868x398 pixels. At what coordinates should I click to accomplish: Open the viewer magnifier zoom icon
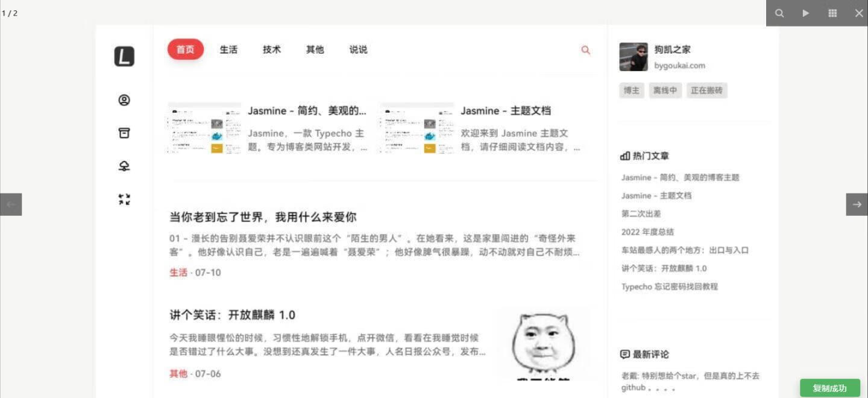pos(779,13)
